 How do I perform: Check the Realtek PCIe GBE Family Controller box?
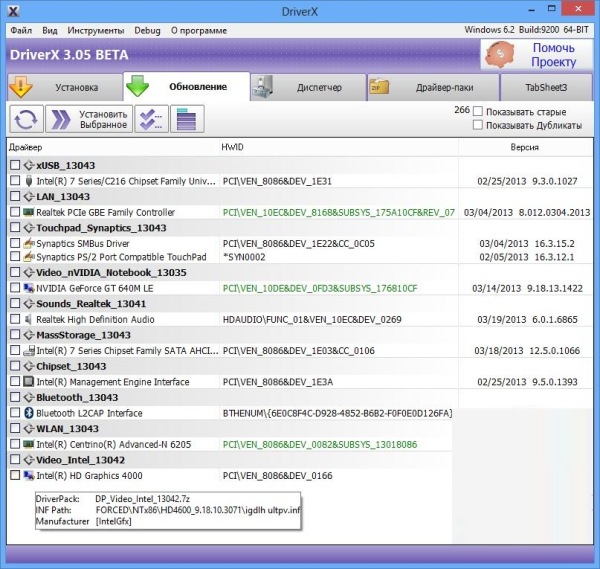pyautogui.click(x=15, y=212)
